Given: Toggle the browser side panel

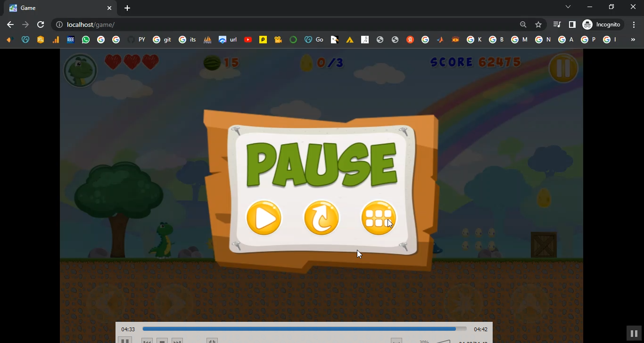Looking at the screenshot, I should (572, 24).
